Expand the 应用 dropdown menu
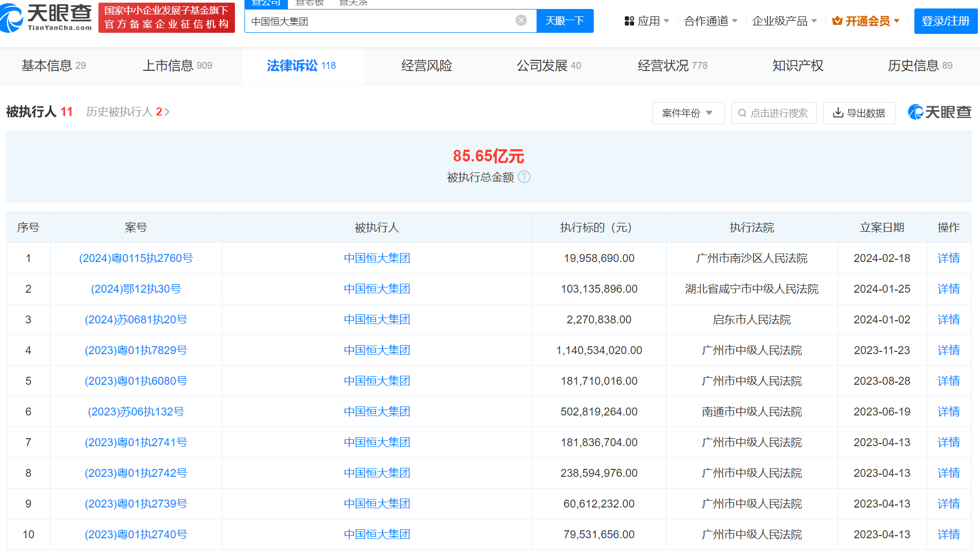Image resolution: width=980 pixels, height=552 pixels. coord(667,21)
